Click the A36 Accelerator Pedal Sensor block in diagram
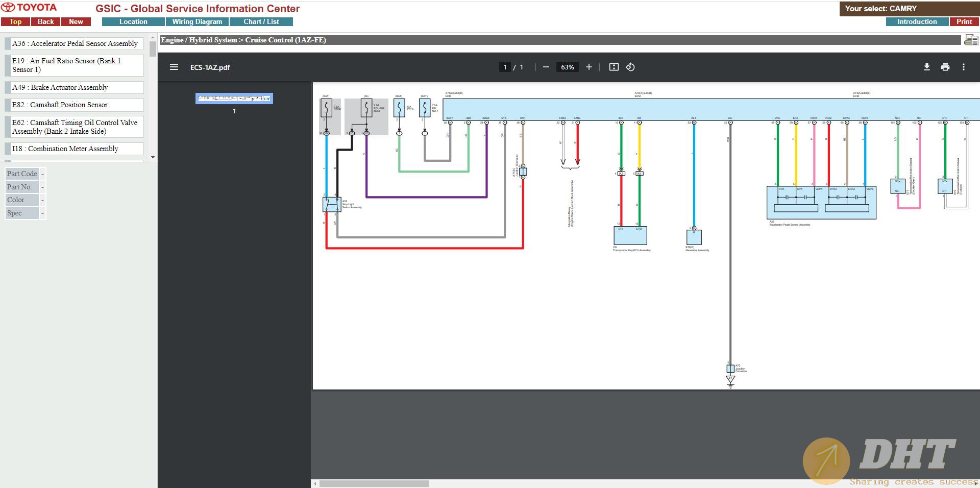 pyautogui.click(x=821, y=203)
